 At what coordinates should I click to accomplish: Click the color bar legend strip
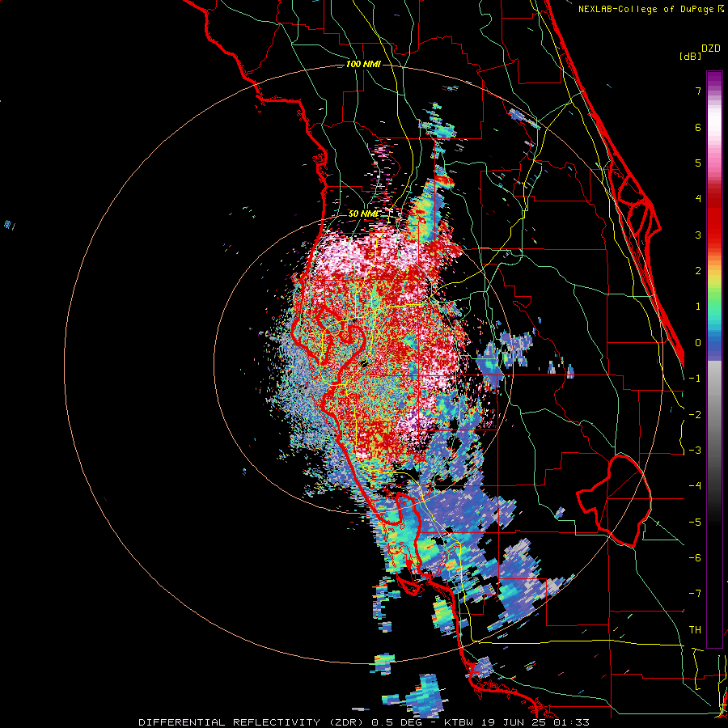pyautogui.click(x=714, y=359)
